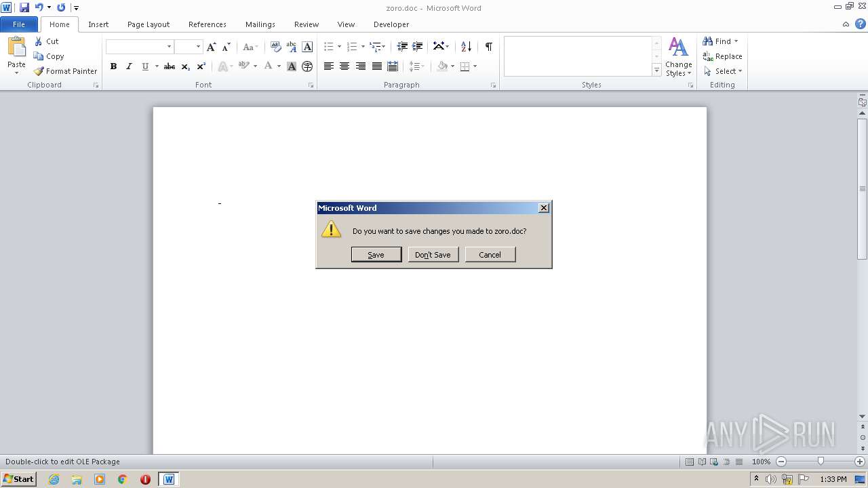Click the zoom slider handle

point(821,462)
